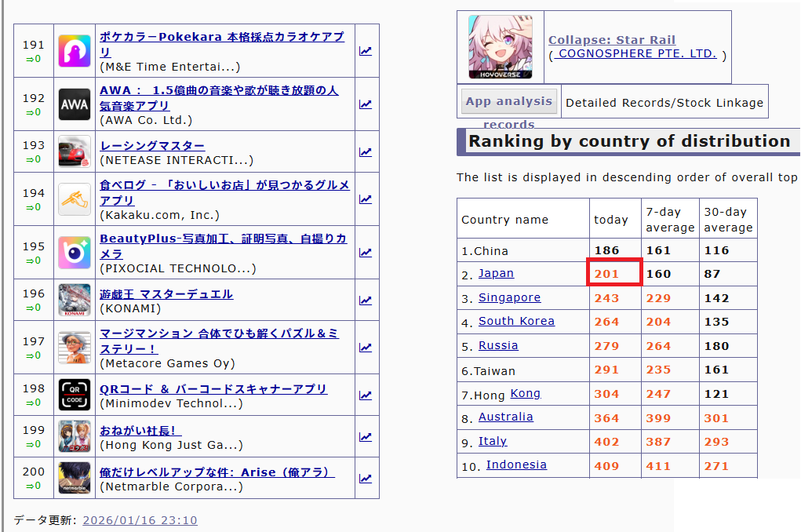Click the (Metacore Games Oy) publisher text
The image size is (801, 532).
tap(168, 363)
